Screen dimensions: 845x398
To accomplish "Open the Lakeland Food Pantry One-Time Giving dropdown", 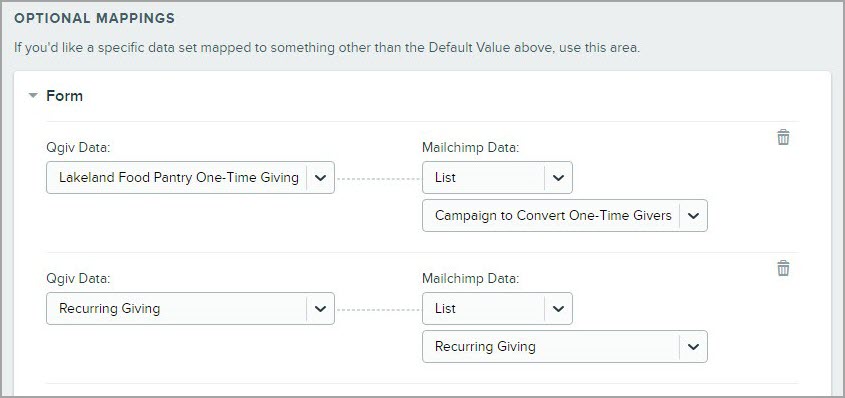I will (190, 177).
